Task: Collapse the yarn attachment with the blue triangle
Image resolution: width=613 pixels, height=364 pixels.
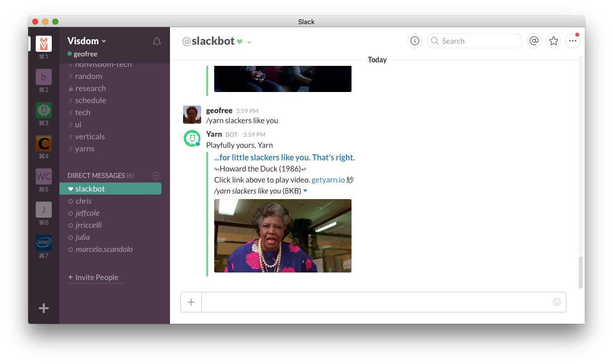Action: 305,191
